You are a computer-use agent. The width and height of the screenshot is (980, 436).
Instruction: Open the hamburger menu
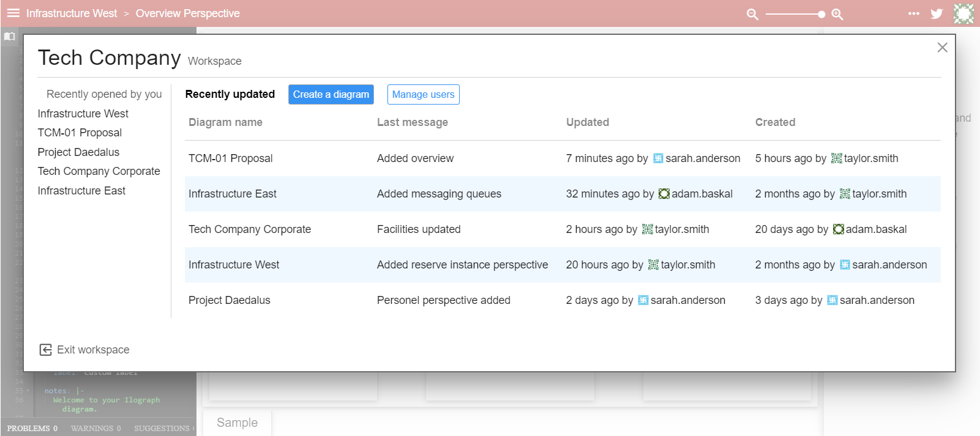[x=13, y=13]
